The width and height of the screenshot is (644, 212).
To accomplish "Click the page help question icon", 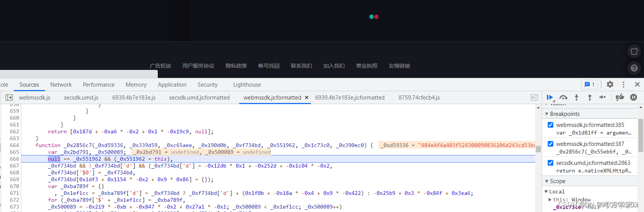I will [634, 68].
